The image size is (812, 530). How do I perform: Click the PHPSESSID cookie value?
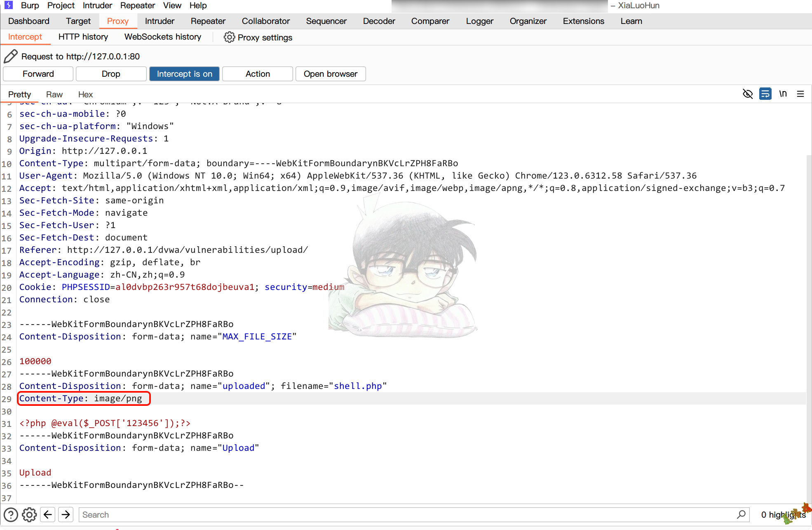[x=185, y=287]
